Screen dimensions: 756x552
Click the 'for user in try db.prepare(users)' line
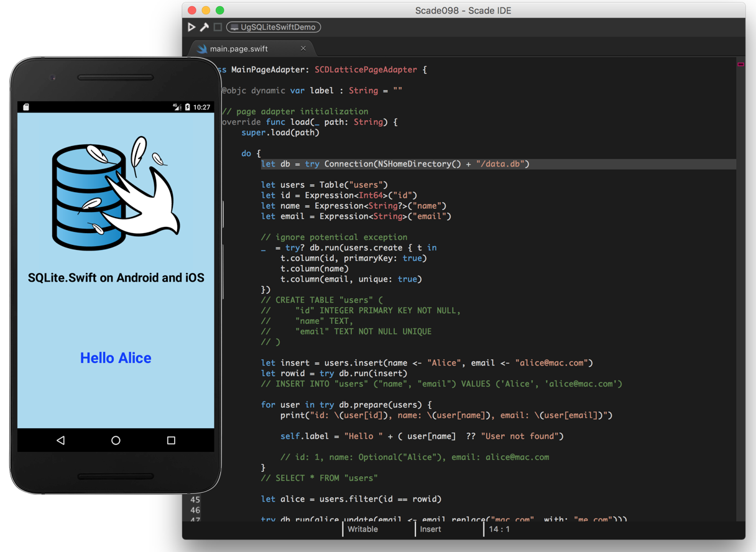(x=346, y=405)
